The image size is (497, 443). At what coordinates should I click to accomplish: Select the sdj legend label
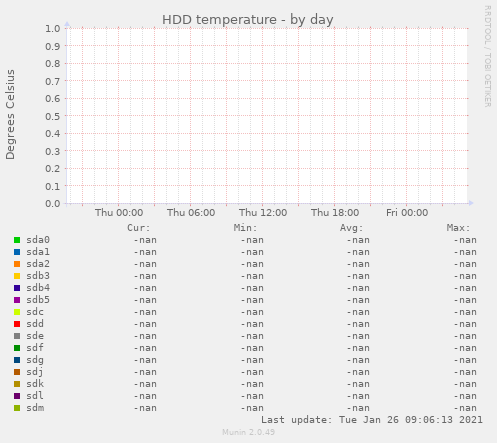[x=35, y=372]
